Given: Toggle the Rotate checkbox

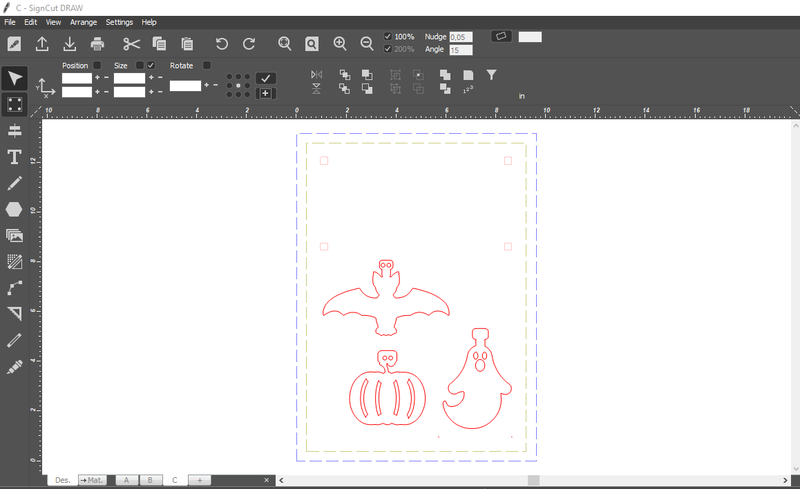Looking at the screenshot, I should 207,65.
